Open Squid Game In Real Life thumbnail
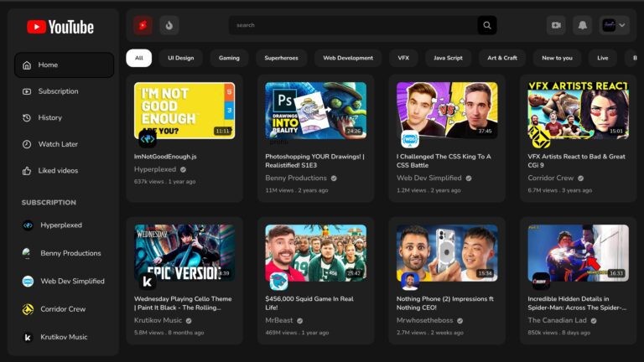Viewport: 644px width, 362px height. tap(316, 253)
